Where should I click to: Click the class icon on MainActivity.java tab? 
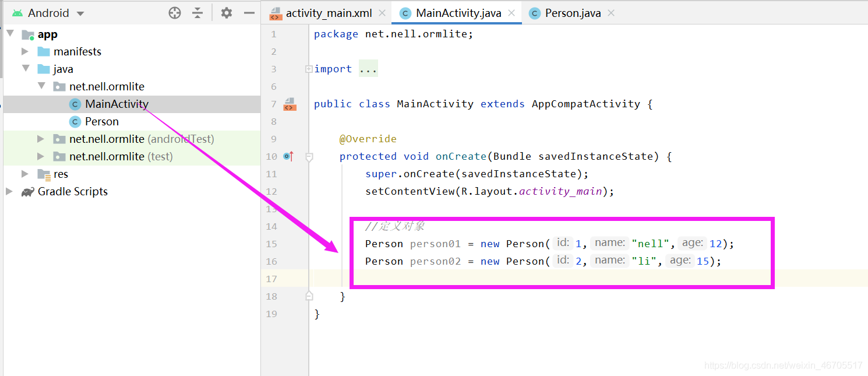pos(405,13)
